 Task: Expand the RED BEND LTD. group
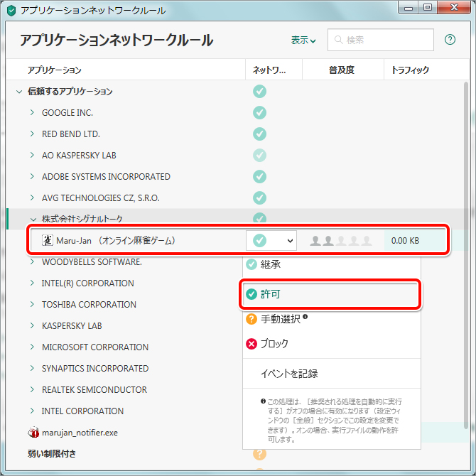pyautogui.click(x=32, y=134)
